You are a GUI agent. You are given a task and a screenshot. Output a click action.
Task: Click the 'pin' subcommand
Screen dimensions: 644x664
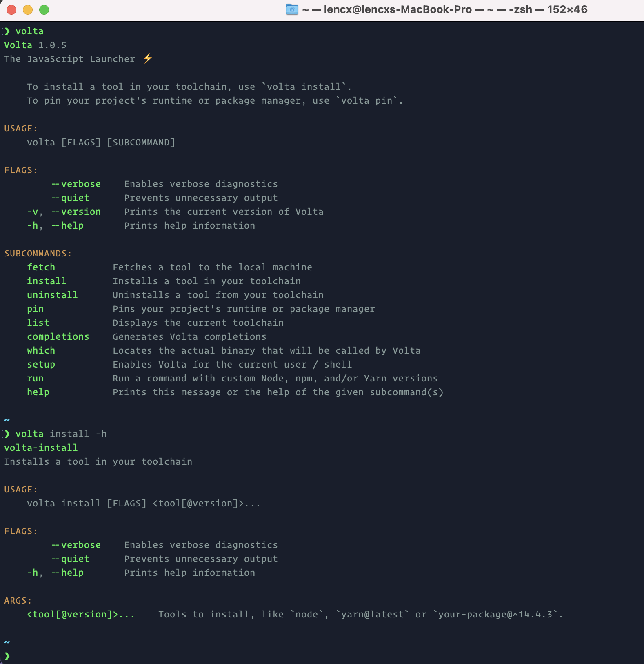35,309
